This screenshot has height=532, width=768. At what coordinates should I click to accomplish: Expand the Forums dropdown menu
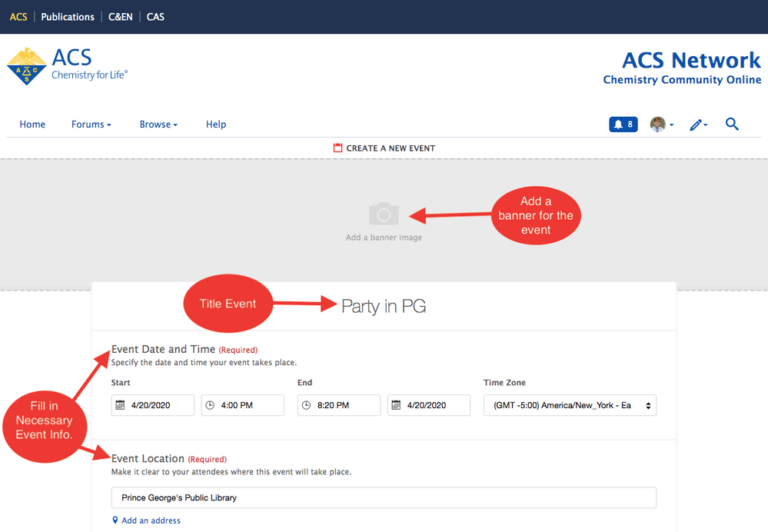[91, 125]
